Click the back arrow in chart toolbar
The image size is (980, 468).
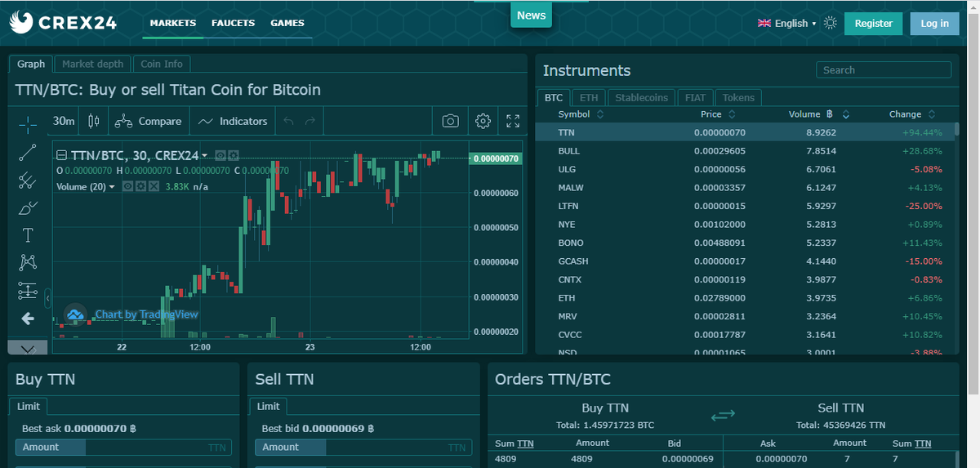(x=28, y=318)
